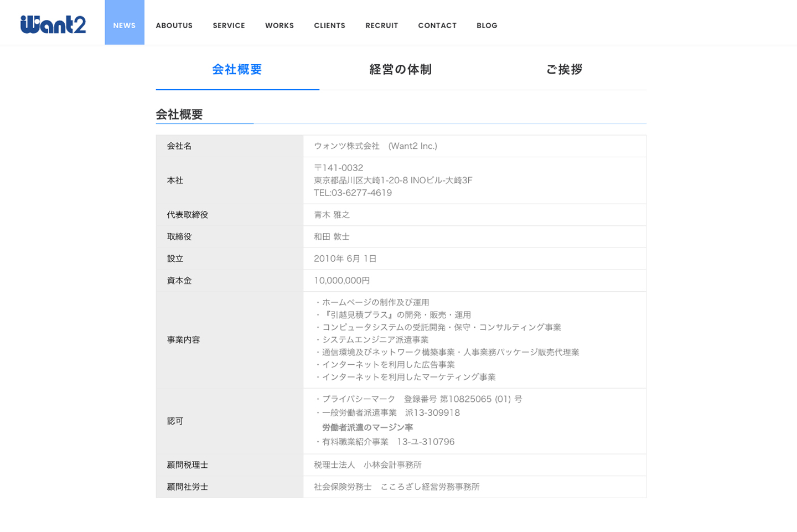Screen dimensions: 797x532
Task: Open the SERVICE section
Action: point(229,25)
